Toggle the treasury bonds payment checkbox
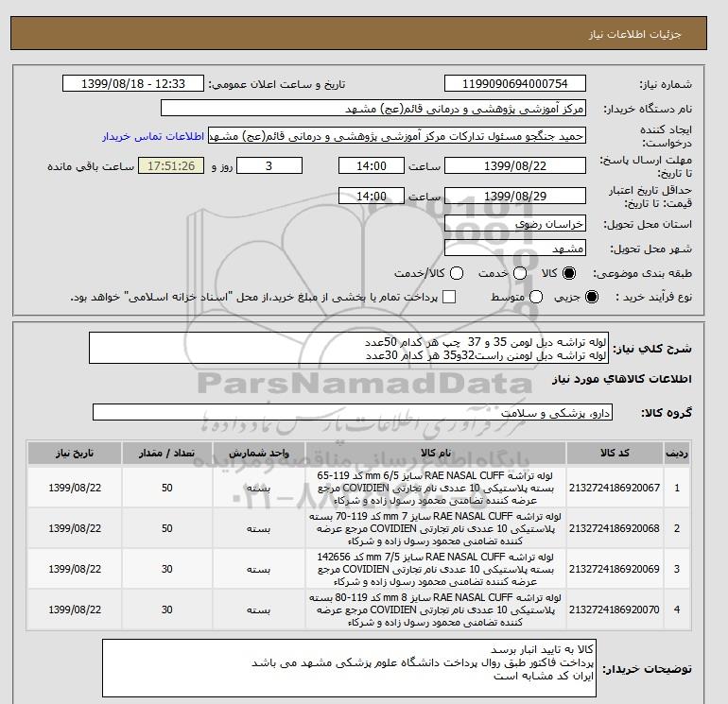Screen dimensions: 728x704 (x=449, y=297)
